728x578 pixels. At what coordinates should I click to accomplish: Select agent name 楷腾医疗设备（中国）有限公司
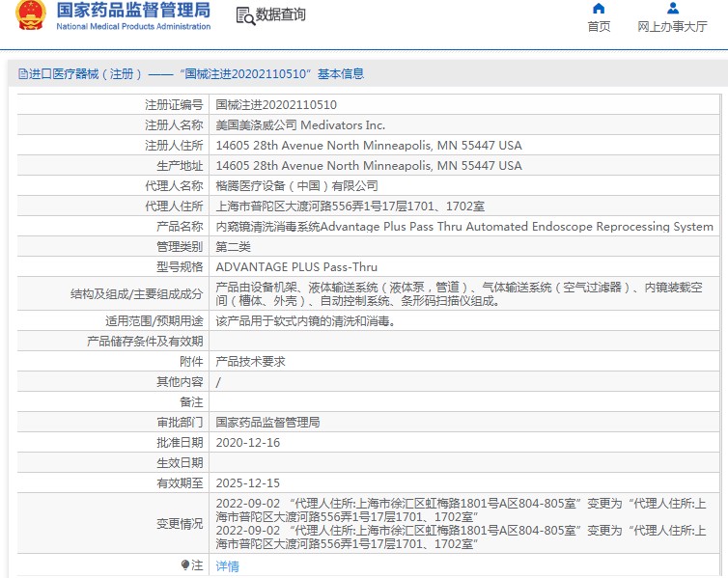tap(296, 186)
